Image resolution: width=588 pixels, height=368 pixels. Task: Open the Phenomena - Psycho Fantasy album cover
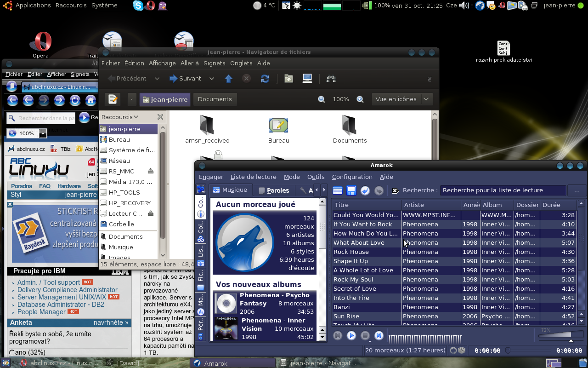point(226,303)
